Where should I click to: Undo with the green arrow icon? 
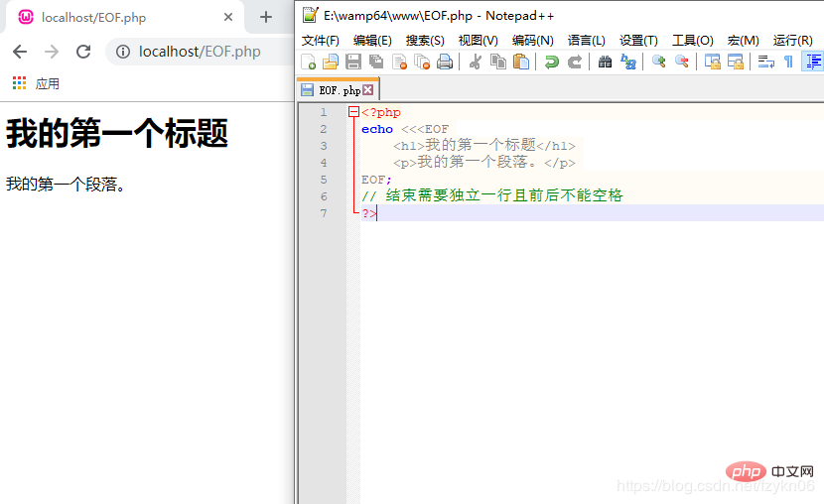(551, 62)
